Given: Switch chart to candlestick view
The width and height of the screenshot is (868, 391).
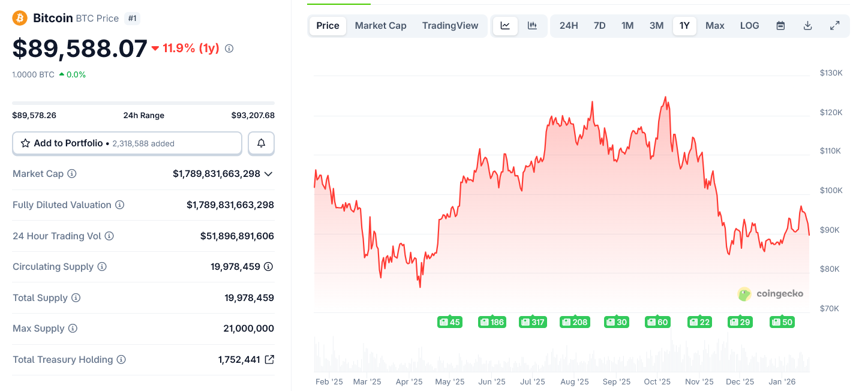Looking at the screenshot, I should pos(533,26).
